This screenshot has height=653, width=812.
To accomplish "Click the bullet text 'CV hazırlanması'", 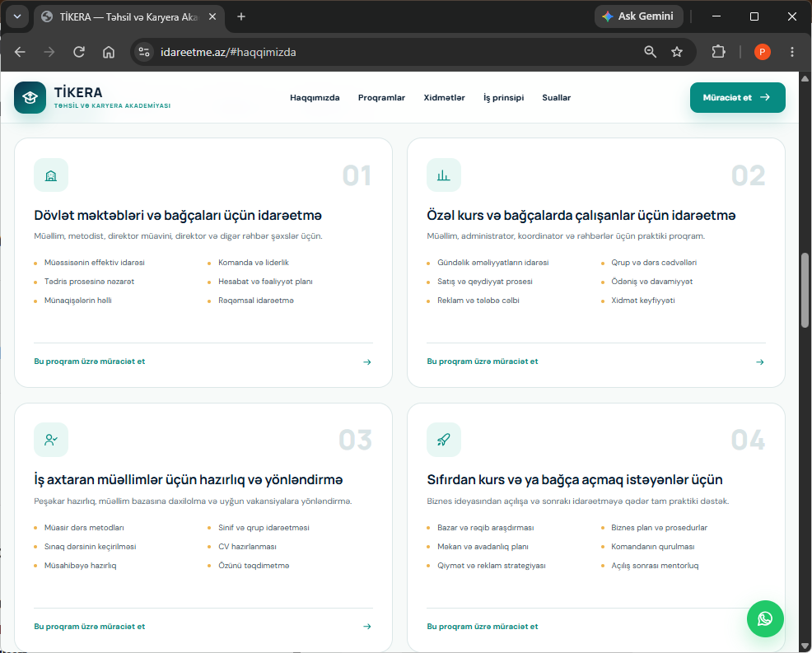I will tap(247, 547).
